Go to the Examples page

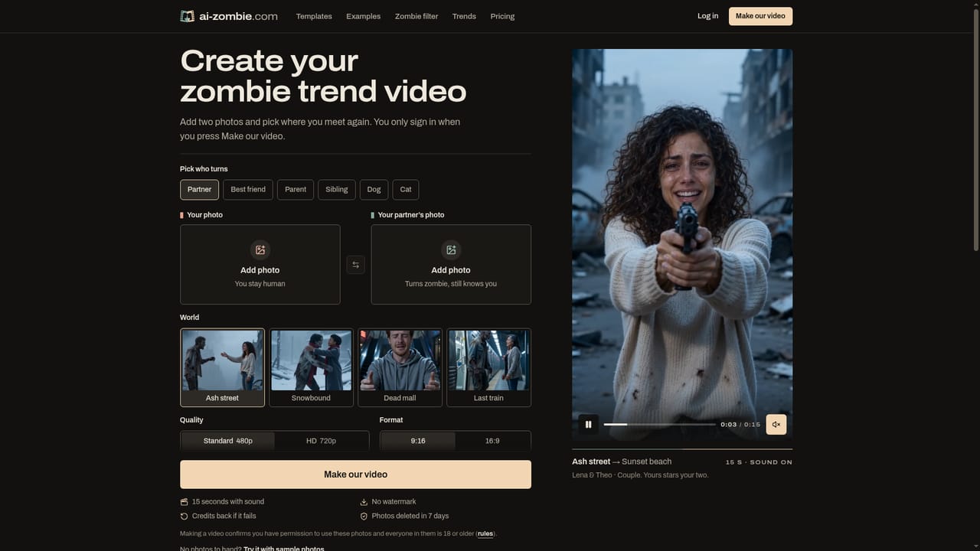(363, 16)
